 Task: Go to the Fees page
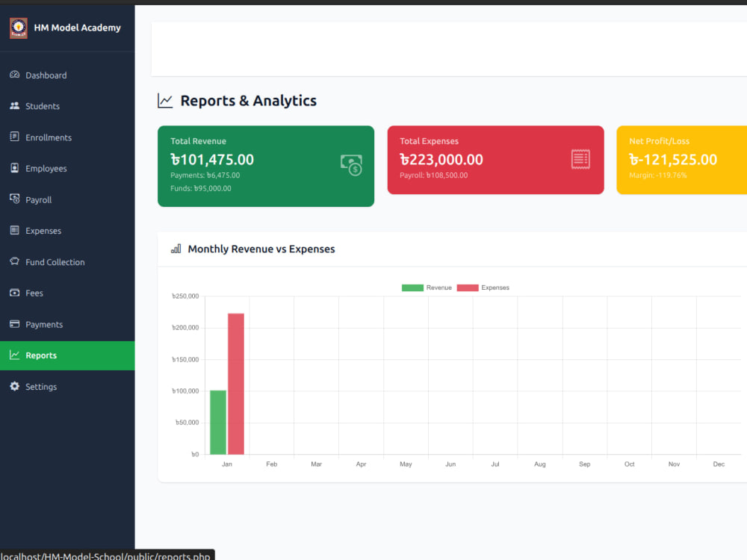point(67,293)
